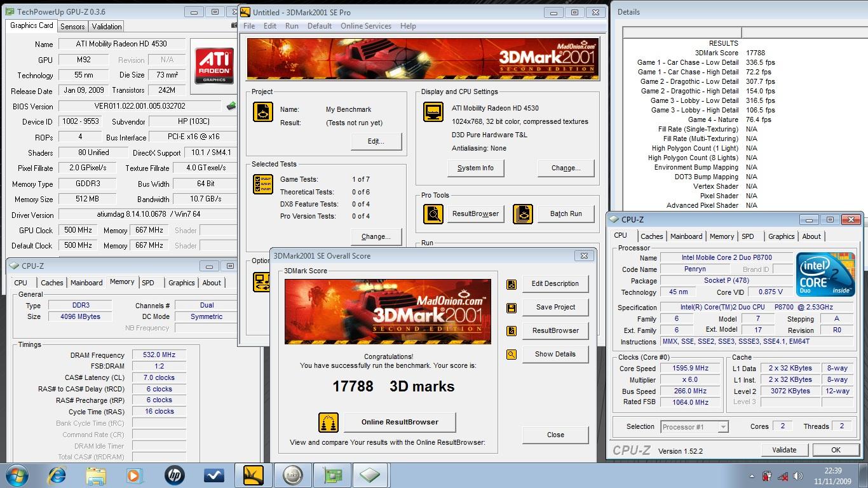The width and height of the screenshot is (868, 488).
Task: Switch to the Validation tab in GPU-Z
Action: click(106, 27)
